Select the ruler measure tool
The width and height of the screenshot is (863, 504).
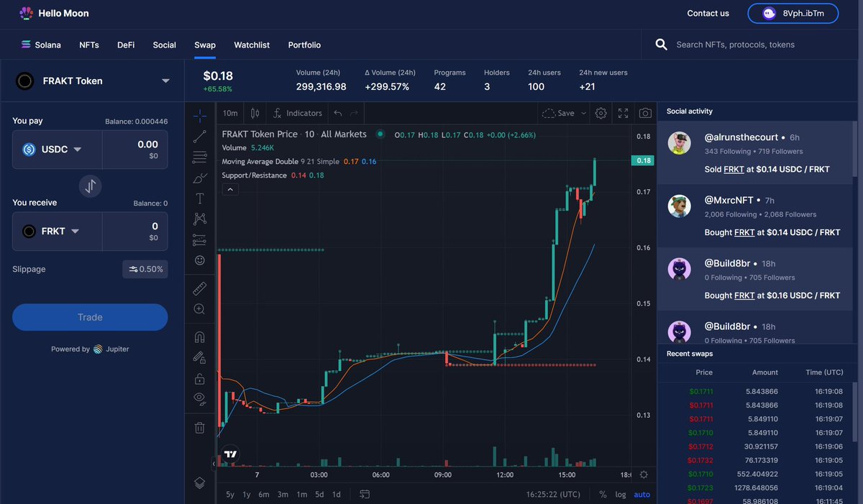[x=200, y=288]
